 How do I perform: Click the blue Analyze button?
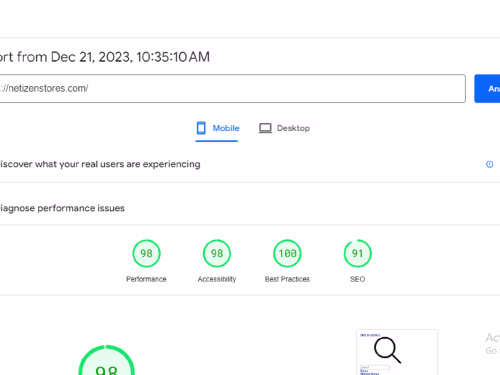coord(487,89)
